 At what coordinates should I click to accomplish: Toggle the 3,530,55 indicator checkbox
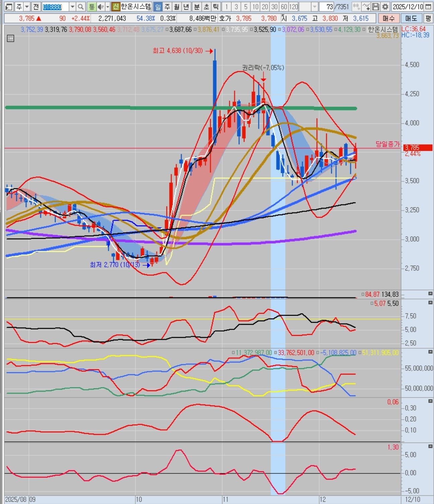307,30
